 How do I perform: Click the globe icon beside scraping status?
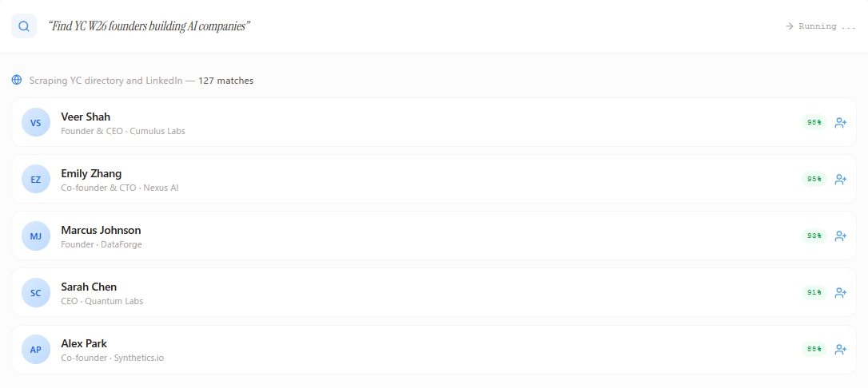pos(17,80)
